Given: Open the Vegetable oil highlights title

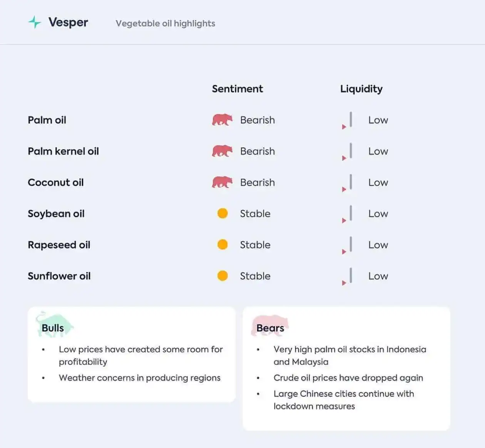Looking at the screenshot, I should (x=166, y=23).
